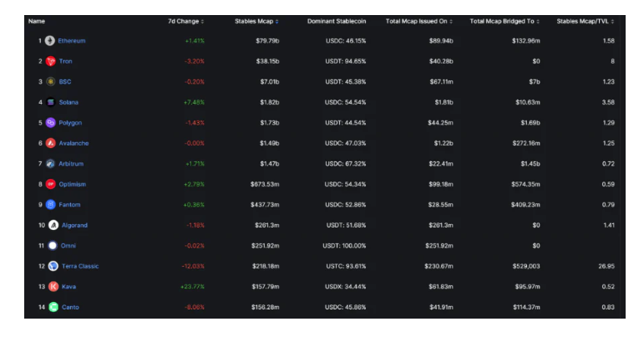The width and height of the screenshot is (644, 337).
Task: Open the Tron chain link
Action: [65, 61]
